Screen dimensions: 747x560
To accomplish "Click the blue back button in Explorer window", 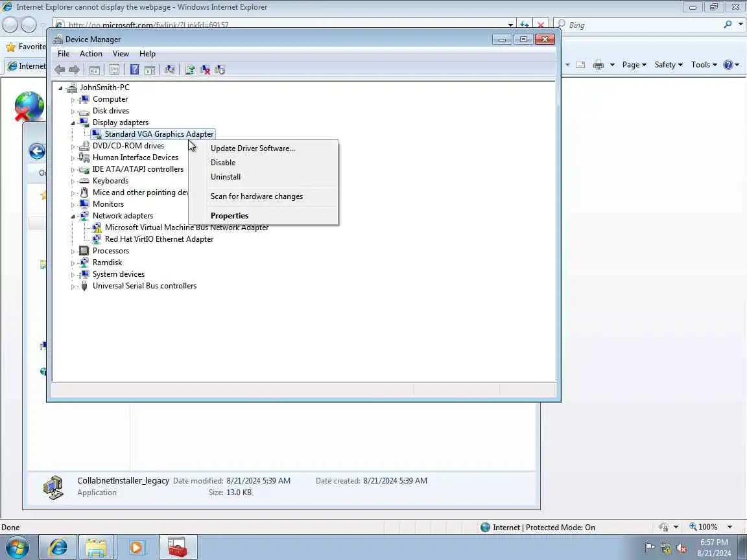I will coord(37,152).
